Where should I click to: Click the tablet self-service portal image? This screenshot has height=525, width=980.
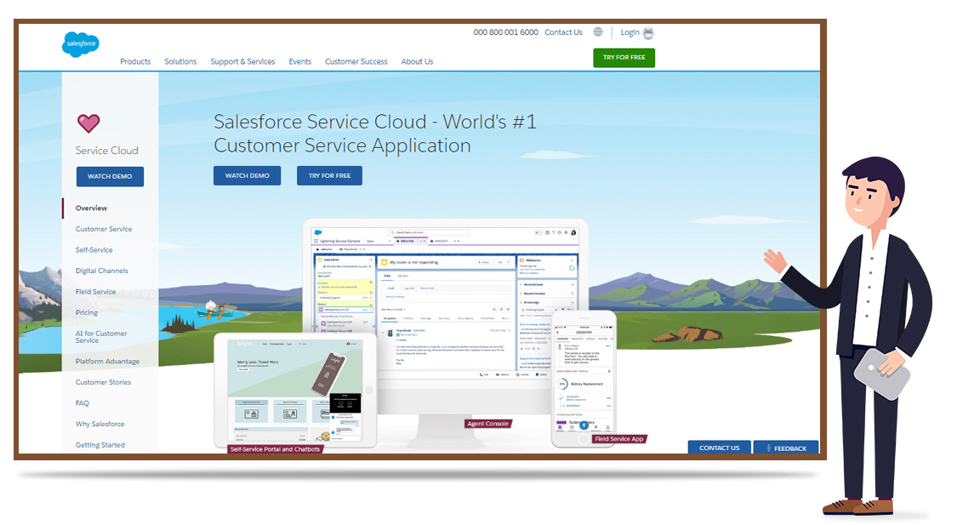(x=295, y=390)
